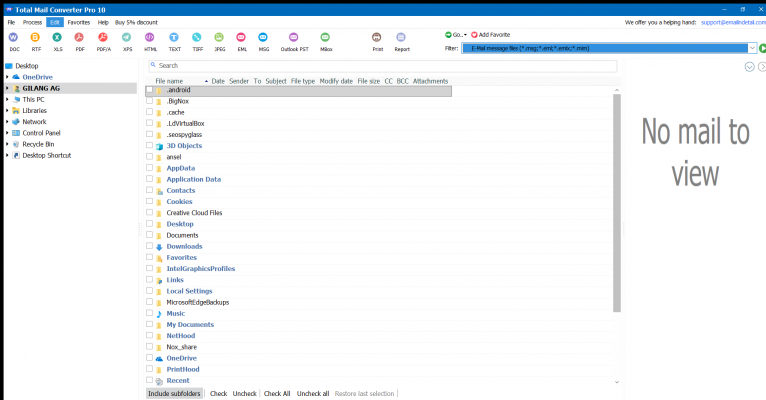Click the green run icon beside Filter

[763, 48]
